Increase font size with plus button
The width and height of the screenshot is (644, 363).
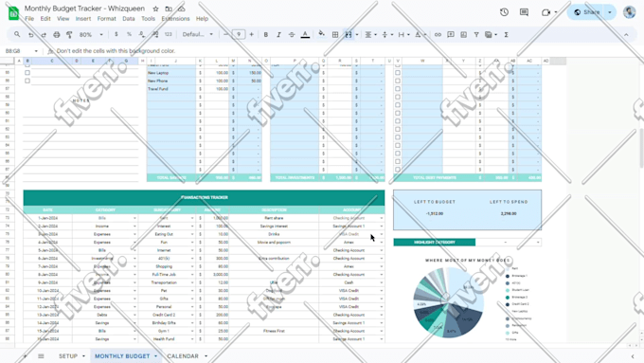(251, 35)
